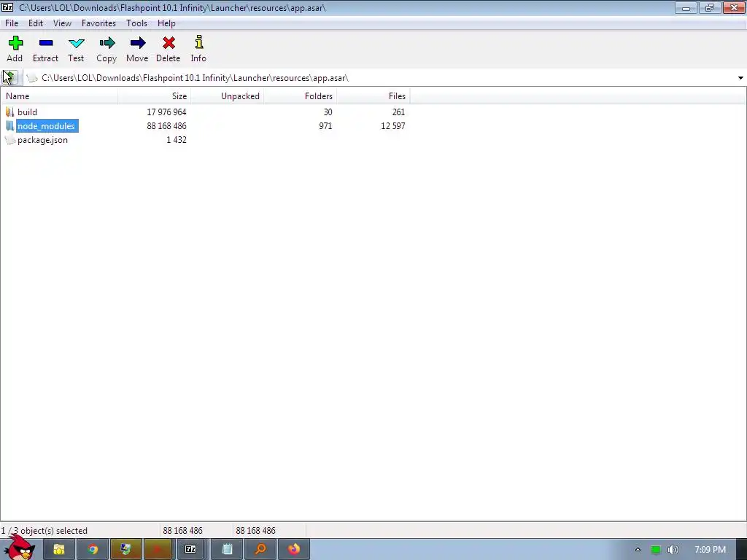Go up one folder level icon
Viewport: 747px width, 560px height.
point(10,77)
